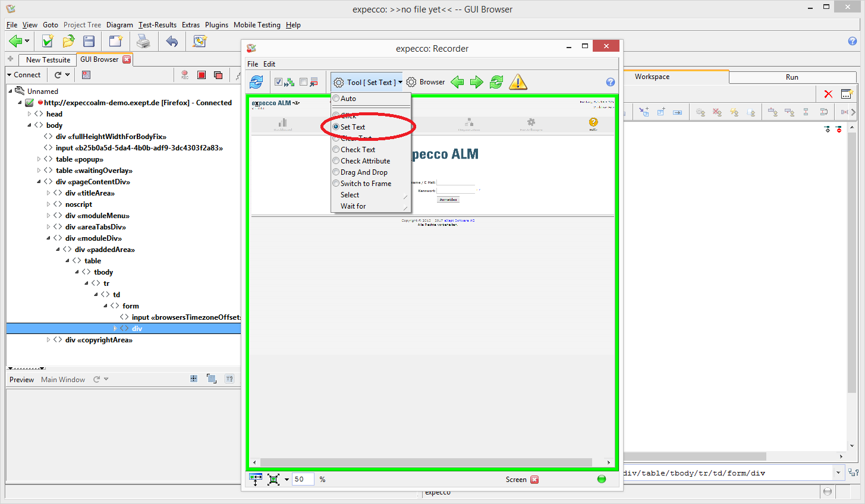The height and width of the screenshot is (504, 865).
Task: Toggle the checked checkbox in Recorder toolbar
Action: pyautogui.click(x=278, y=82)
